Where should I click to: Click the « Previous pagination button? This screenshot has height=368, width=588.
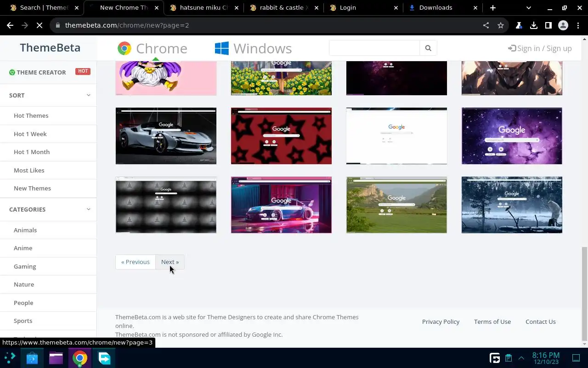(136, 262)
